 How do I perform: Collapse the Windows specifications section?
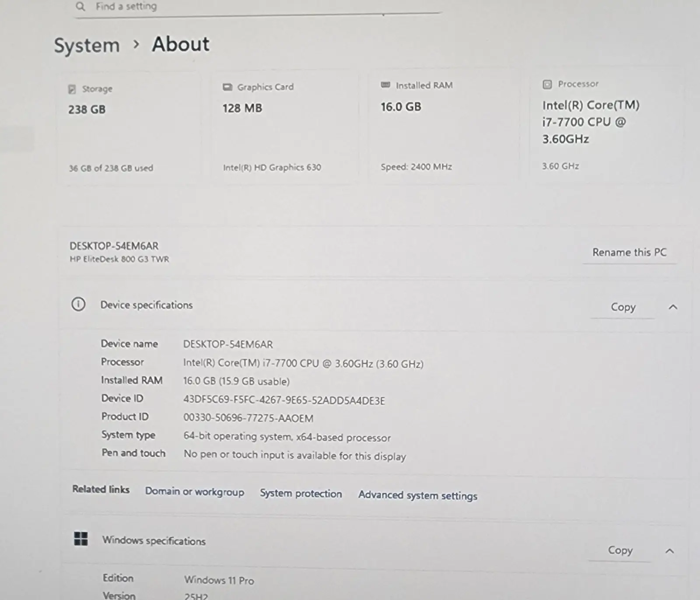[x=669, y=551]
